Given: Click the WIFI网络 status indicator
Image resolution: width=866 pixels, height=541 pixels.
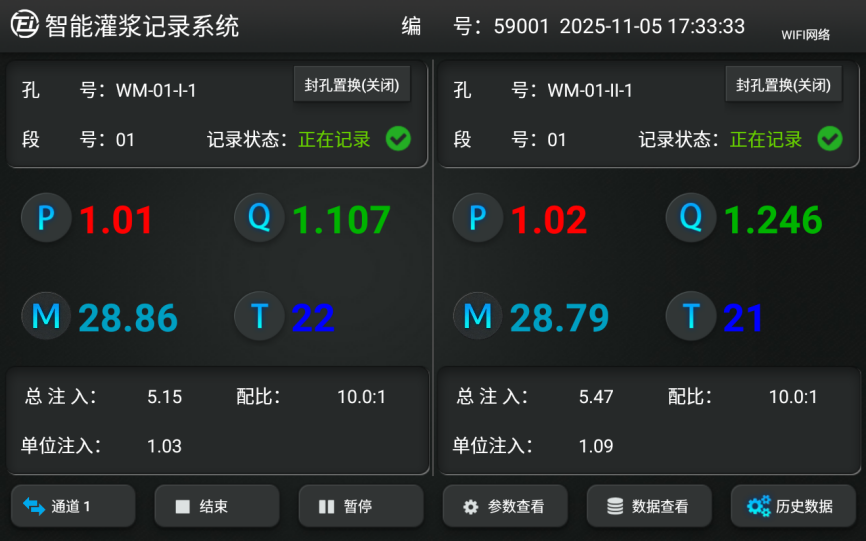Looking at the screenshot, I should click(805, 34).
